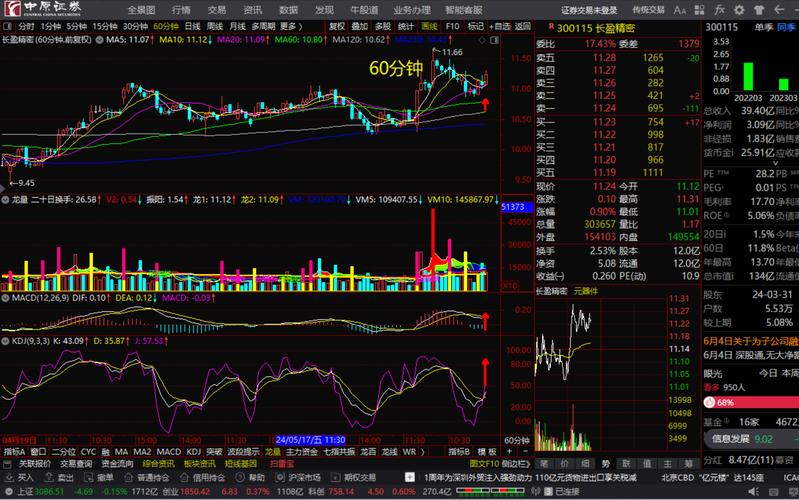Click the 中原证券 logo icon

(12, 9)
